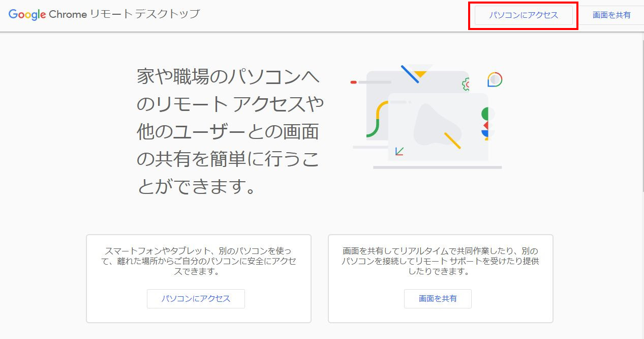Screen dimensions: 644x339
Task: Click the right card about screen sharing
Action: tap(441, 278)
